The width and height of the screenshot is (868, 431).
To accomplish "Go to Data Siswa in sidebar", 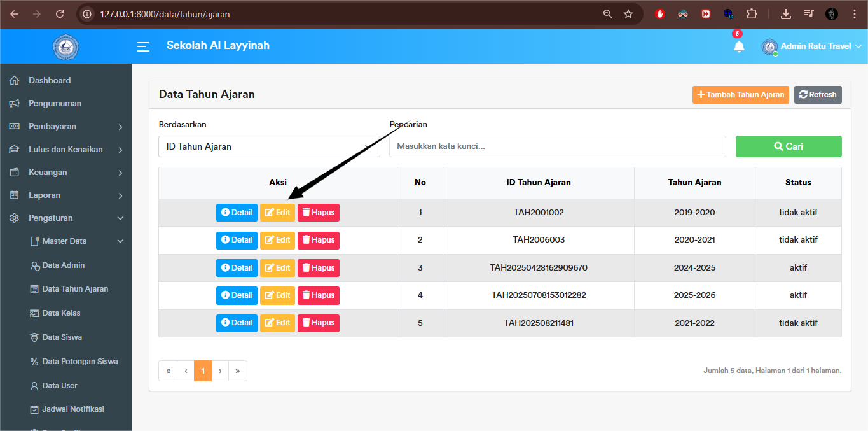I will (x=62, y=337).
